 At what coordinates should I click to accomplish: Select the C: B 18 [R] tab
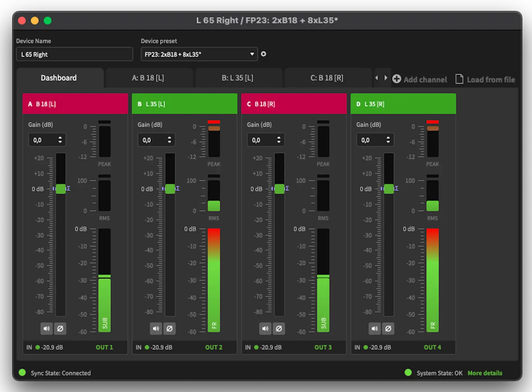pos(327,78)
